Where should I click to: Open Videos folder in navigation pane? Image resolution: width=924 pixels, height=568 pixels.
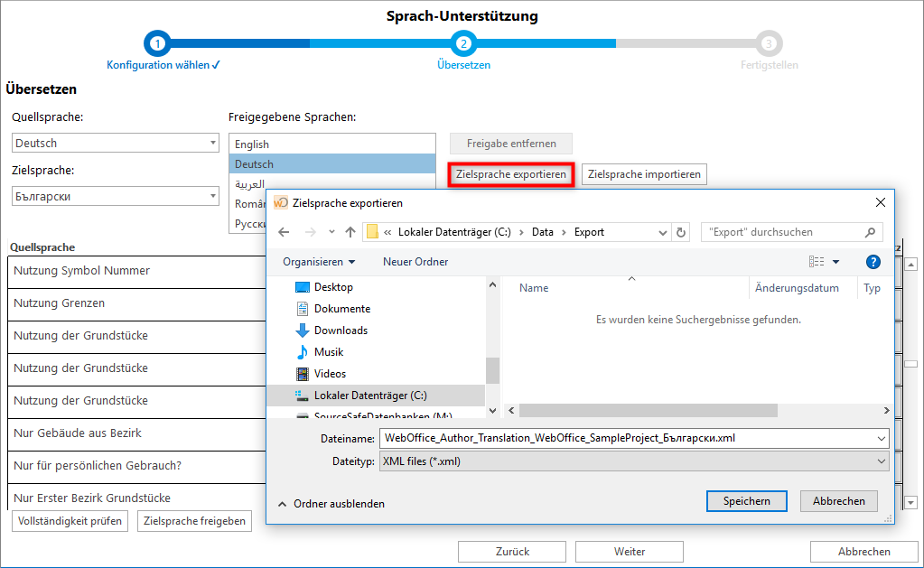[x=330, y=374]
